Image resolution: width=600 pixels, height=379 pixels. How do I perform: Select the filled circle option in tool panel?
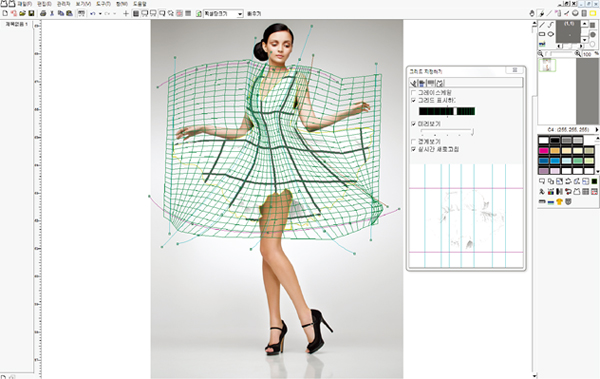pyautogui.click(x=592, y=35)
